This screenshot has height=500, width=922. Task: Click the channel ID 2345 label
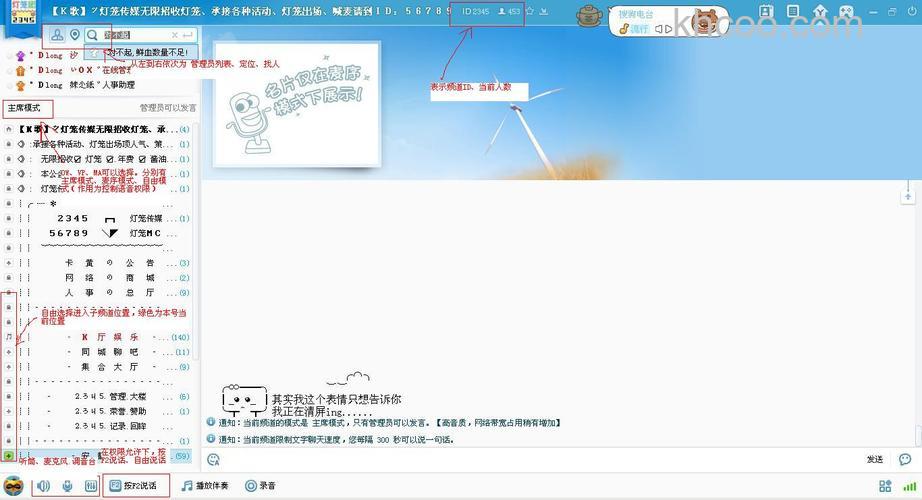tap(475, 11)
